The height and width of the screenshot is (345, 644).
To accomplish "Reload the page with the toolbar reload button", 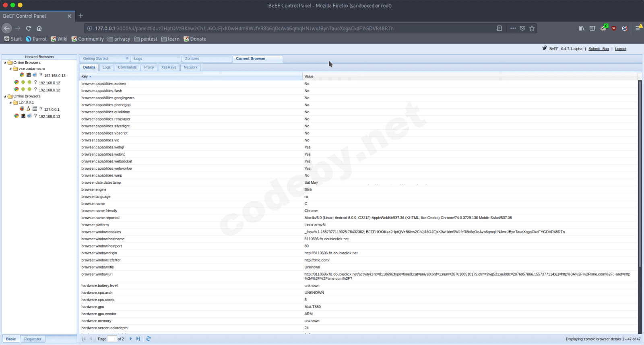I will tap(29, 28).
